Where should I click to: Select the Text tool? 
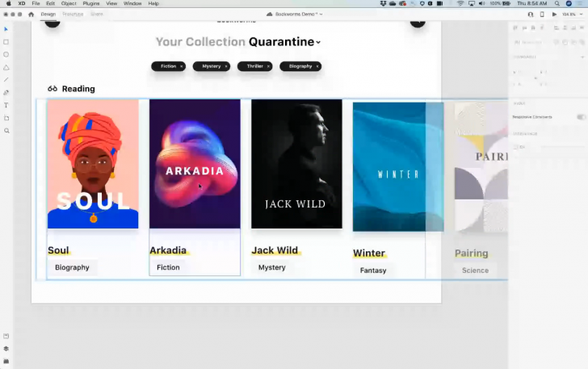pyautogui.click(x=6, y=106)
